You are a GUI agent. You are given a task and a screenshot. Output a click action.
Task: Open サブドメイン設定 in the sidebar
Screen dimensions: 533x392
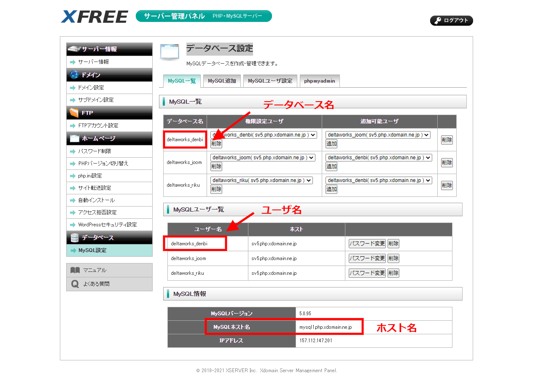pyautogui.click(x=96, y=100)
